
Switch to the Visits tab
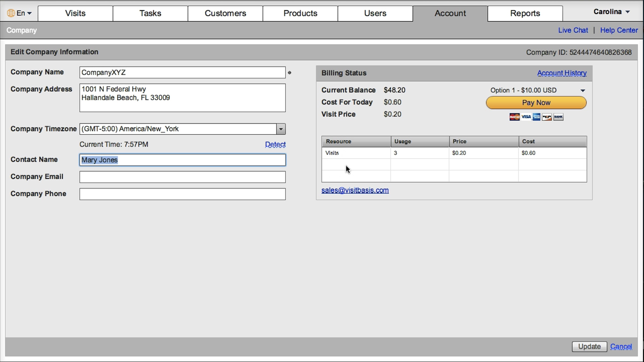click(75, 13)
